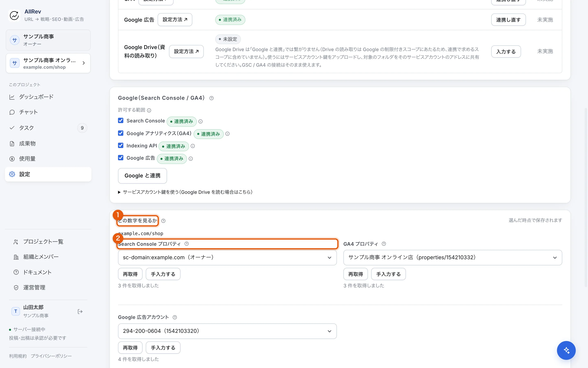Click 再取得 under Search Console プロパティ

tap(130, 274)
